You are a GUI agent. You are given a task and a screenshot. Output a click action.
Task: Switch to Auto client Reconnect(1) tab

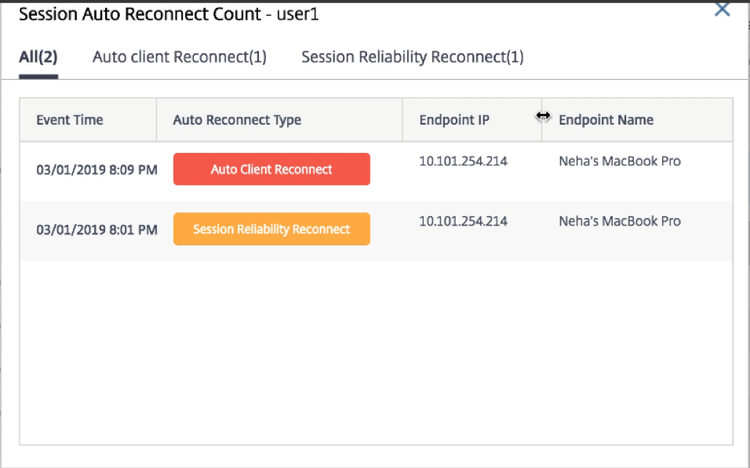click(x=179, y=57)
